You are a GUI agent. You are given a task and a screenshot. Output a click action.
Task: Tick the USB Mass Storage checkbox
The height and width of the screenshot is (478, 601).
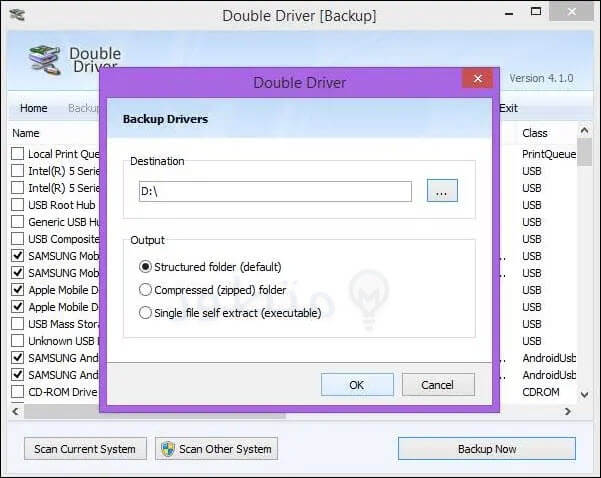tap(17, 324)
